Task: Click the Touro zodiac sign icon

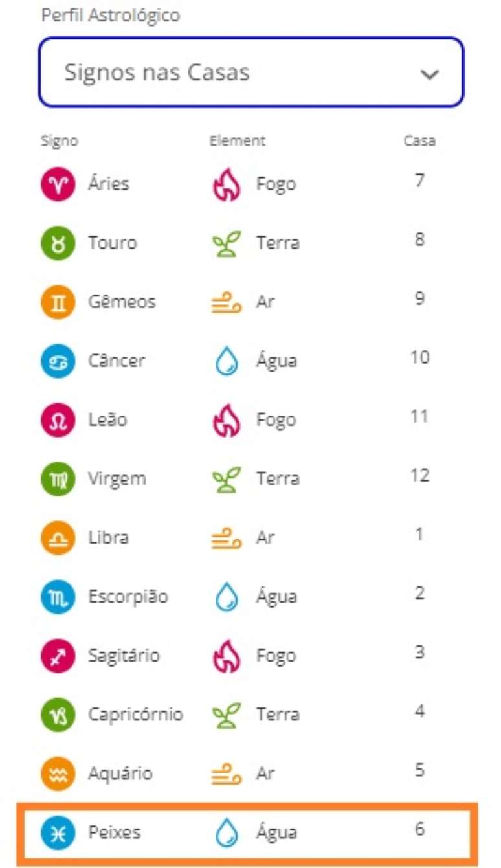Action: (x=59, y=243)
